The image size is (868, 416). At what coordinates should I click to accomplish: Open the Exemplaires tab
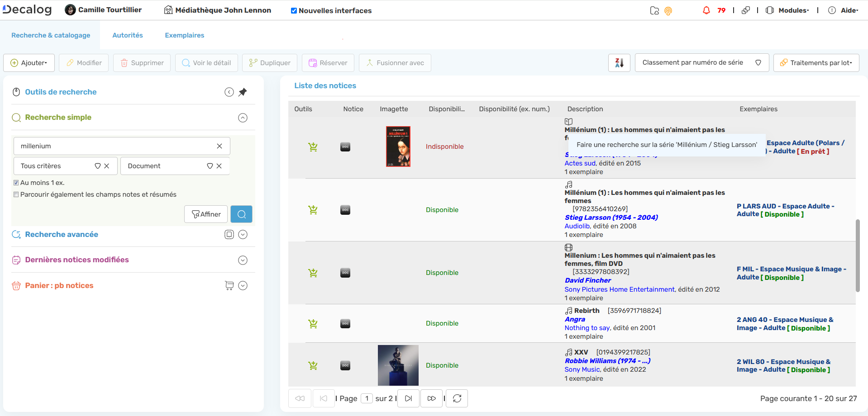pyautogui.click(x=184, y=35)
